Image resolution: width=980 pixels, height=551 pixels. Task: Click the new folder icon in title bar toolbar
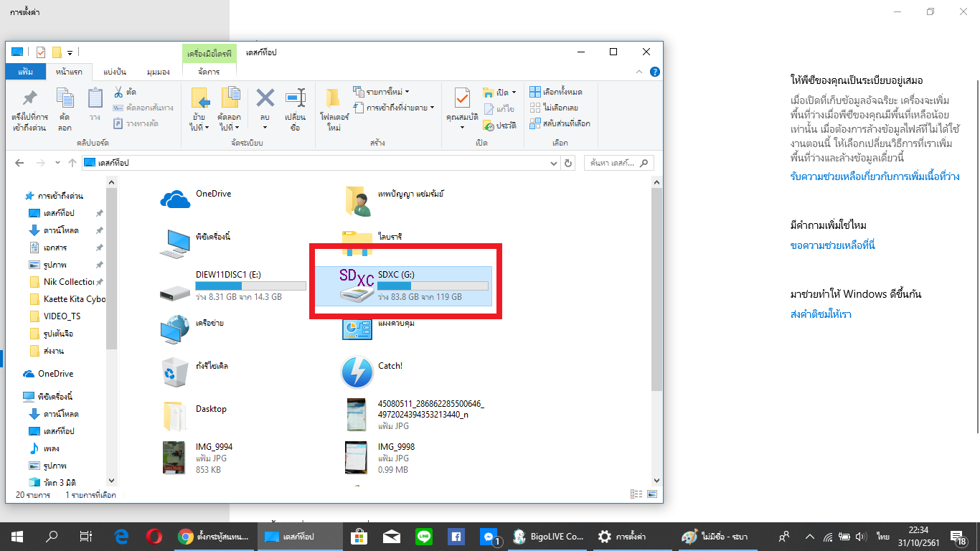(x=57, y=52)
